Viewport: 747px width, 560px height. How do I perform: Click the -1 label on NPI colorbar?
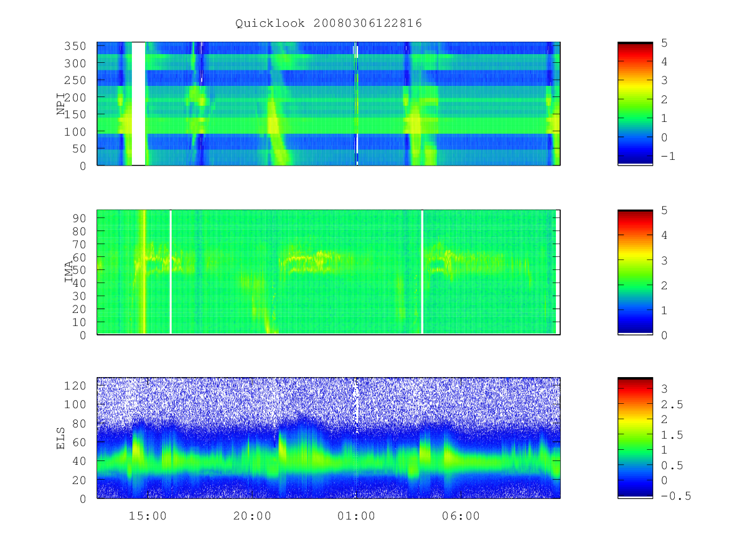click(669, 157)
